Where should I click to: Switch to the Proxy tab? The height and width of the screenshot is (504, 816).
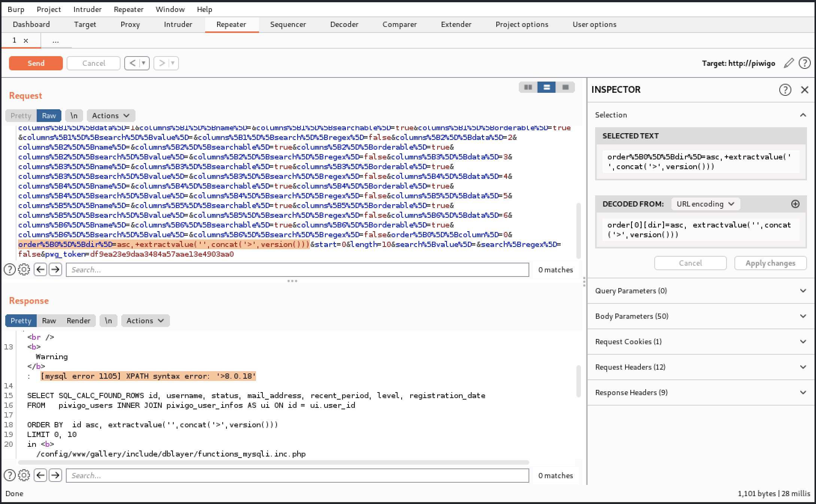click(x=130, y=24)
